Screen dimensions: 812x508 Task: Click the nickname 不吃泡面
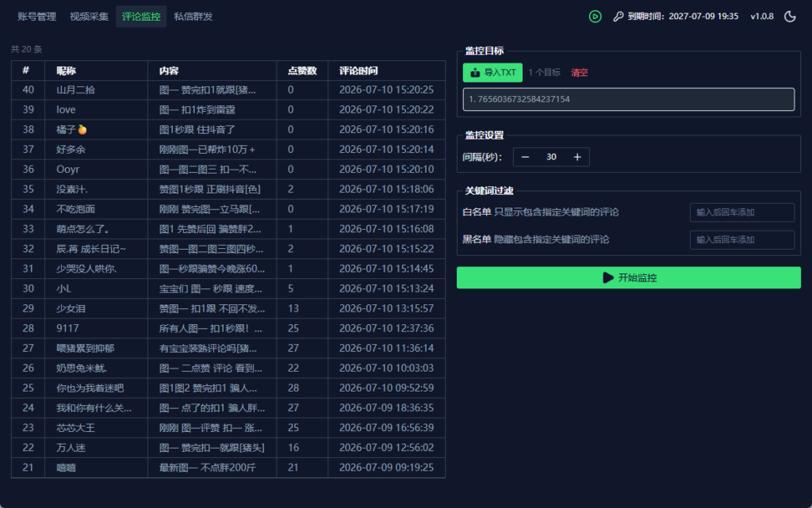point(75,209)
